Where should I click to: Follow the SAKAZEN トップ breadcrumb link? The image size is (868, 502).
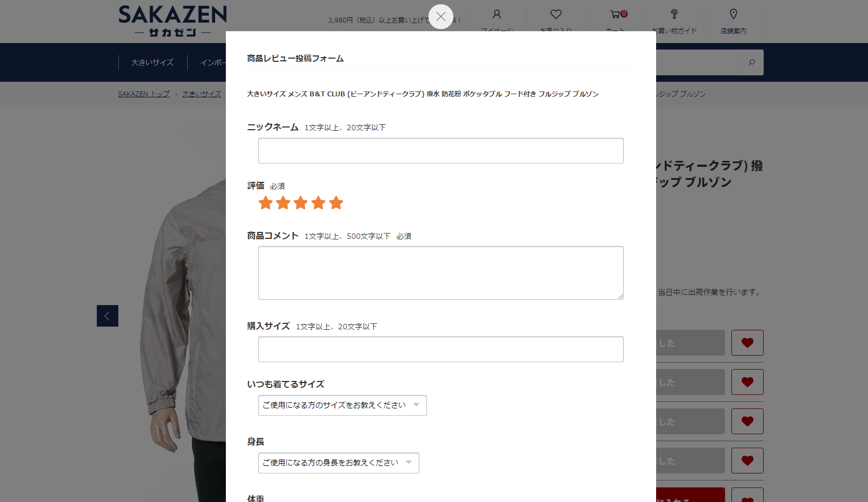144,94
